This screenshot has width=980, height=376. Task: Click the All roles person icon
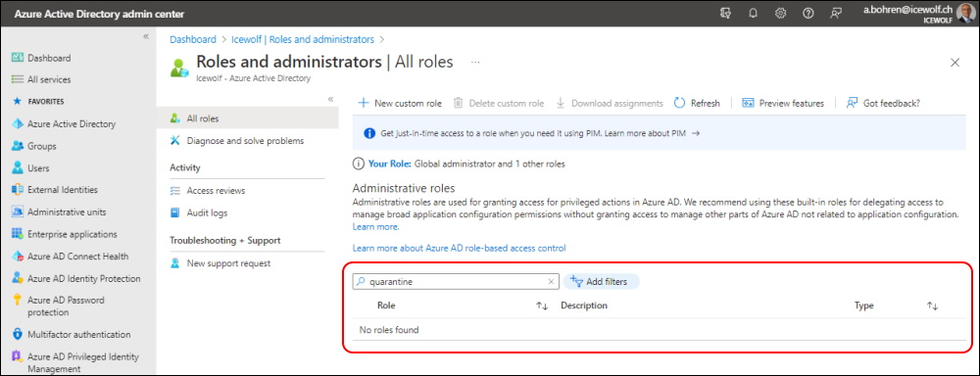click(175, 118)
